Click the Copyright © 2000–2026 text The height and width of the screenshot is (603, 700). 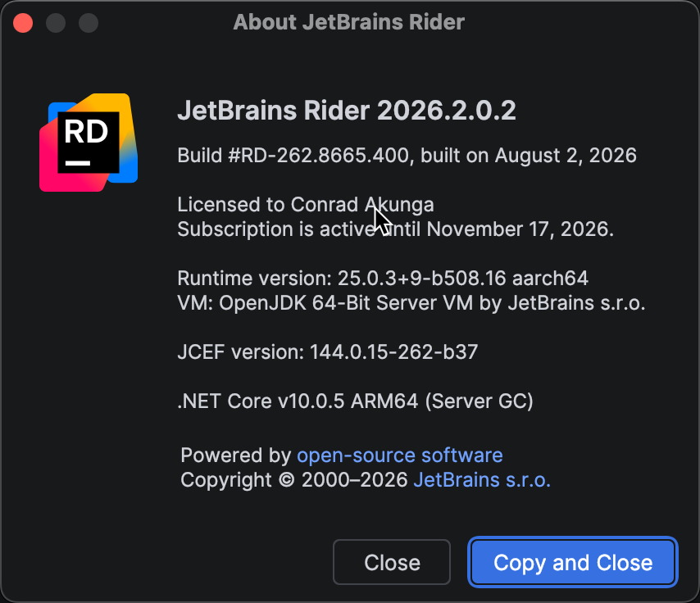pos(294,480)
